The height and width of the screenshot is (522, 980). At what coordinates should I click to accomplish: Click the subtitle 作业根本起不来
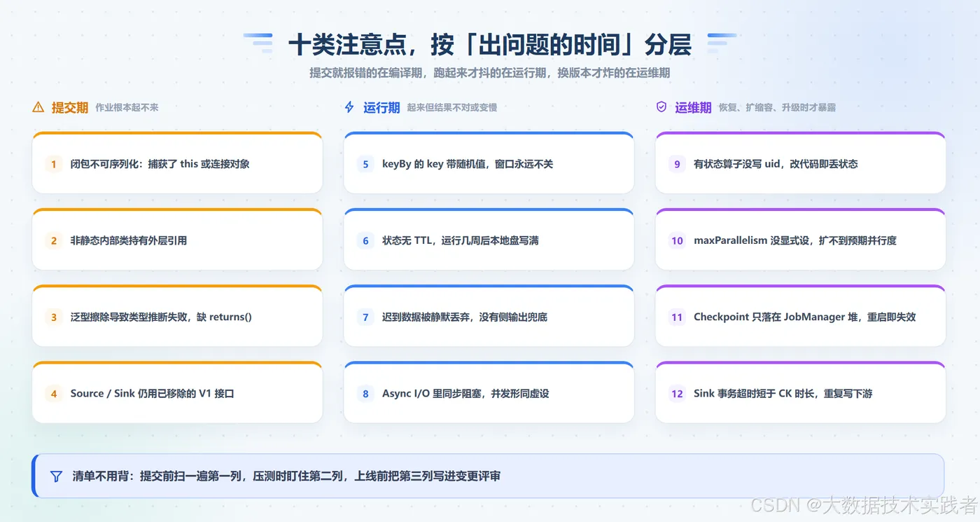point(127,108)
